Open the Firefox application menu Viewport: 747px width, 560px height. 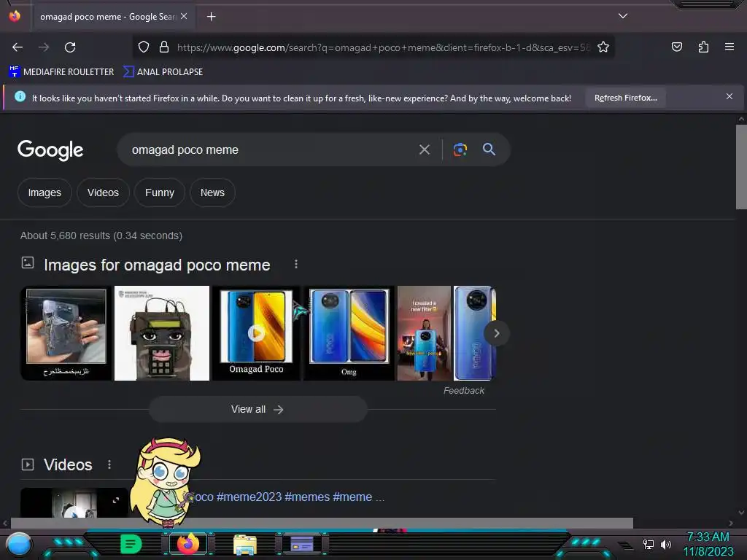pyautogui.click(x=729, y=47)
